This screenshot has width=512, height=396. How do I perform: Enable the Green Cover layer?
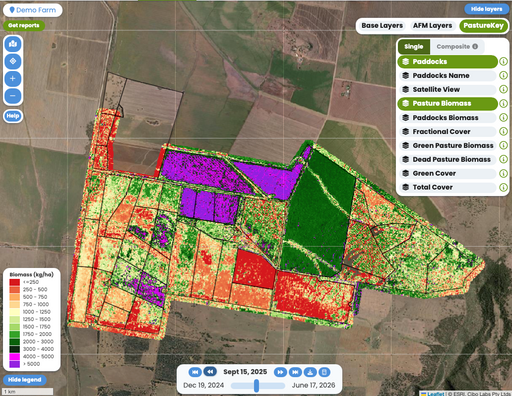[447, 173]
